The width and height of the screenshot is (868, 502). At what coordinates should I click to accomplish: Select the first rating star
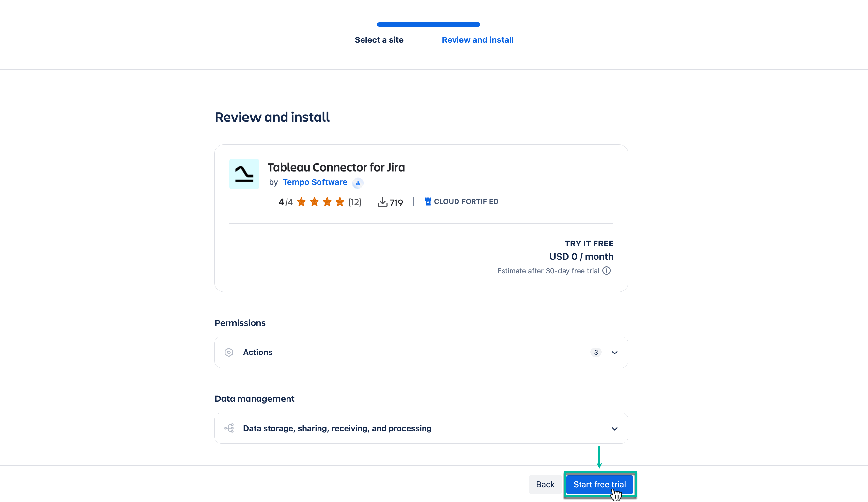pos(302,202)
